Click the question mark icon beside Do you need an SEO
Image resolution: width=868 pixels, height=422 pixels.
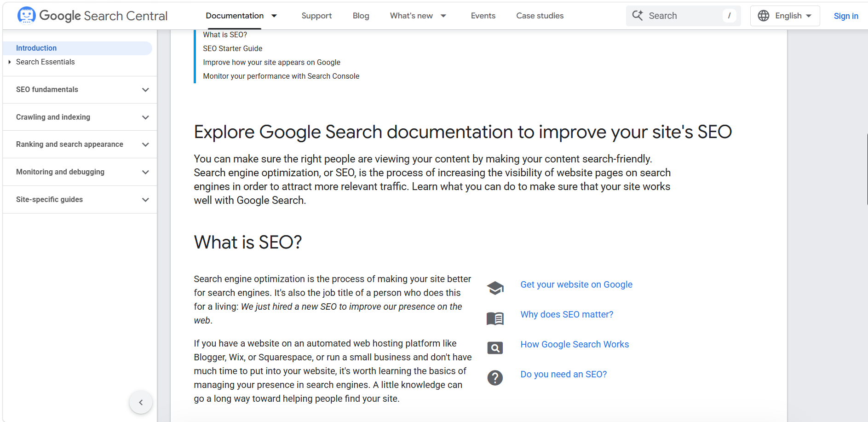click(495, 378)
